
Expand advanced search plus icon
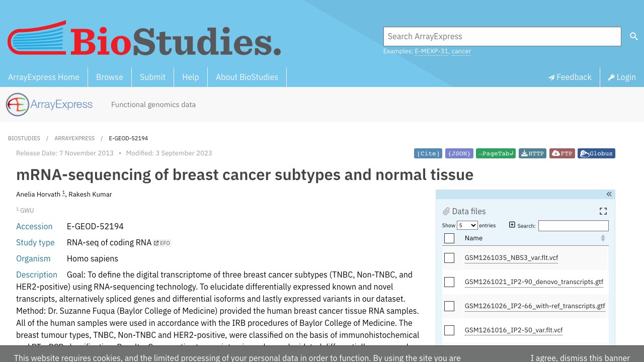(x=512, y=225)
